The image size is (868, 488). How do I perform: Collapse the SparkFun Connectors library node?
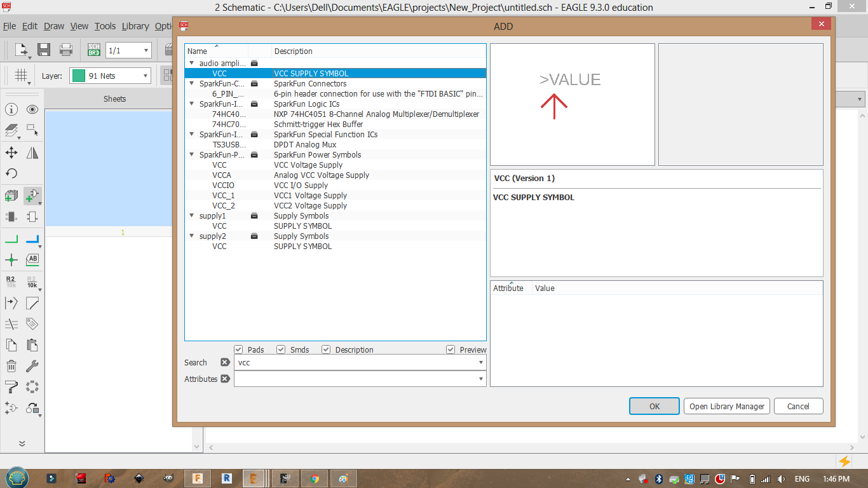click(x=191, y=83)
